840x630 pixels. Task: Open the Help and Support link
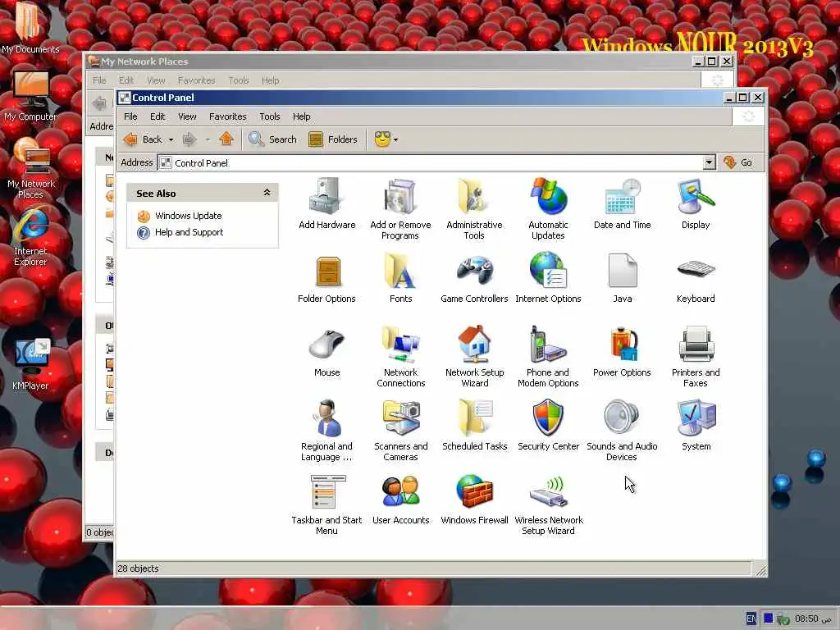click(x=188, y=232)
